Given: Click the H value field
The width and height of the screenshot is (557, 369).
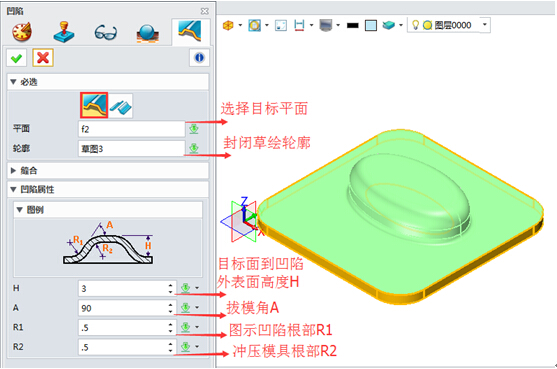Looking at the screenshot, I should (x=123, y=288).
